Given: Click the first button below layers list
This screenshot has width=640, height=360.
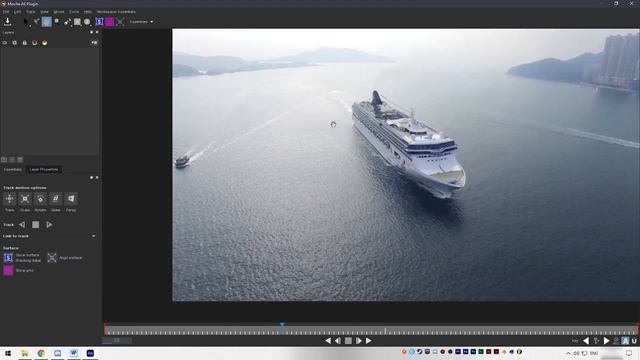Looking at the screenshot, I should tap(4, 160).
